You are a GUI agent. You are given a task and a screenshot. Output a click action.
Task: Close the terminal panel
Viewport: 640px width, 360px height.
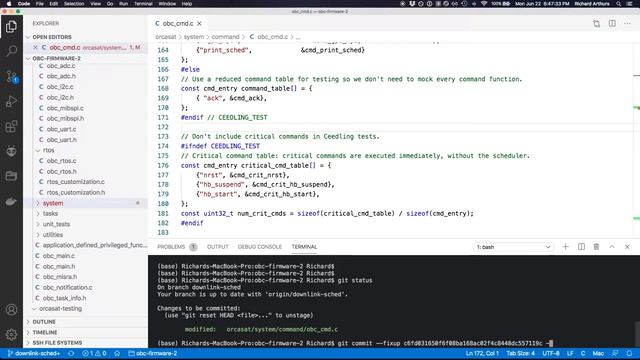(x=627, y=247)
